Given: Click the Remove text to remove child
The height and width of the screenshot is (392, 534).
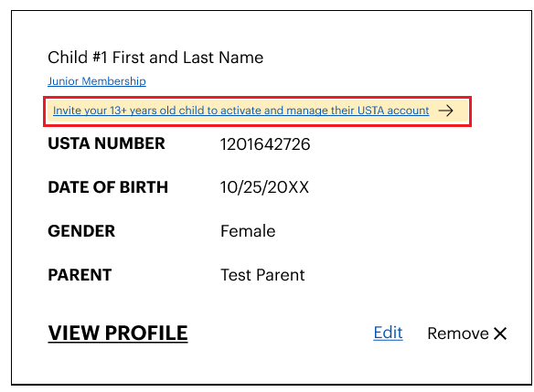Looking at the screenshot, I should coord(458,334).
